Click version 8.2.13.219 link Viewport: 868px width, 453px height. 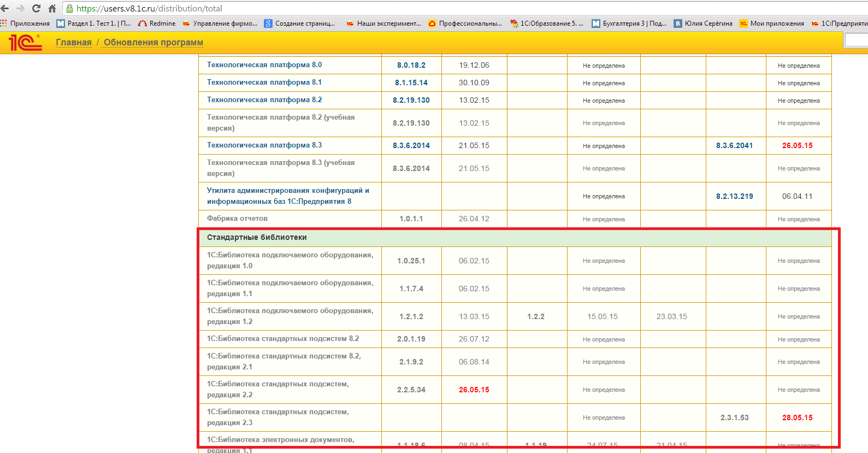735,197
